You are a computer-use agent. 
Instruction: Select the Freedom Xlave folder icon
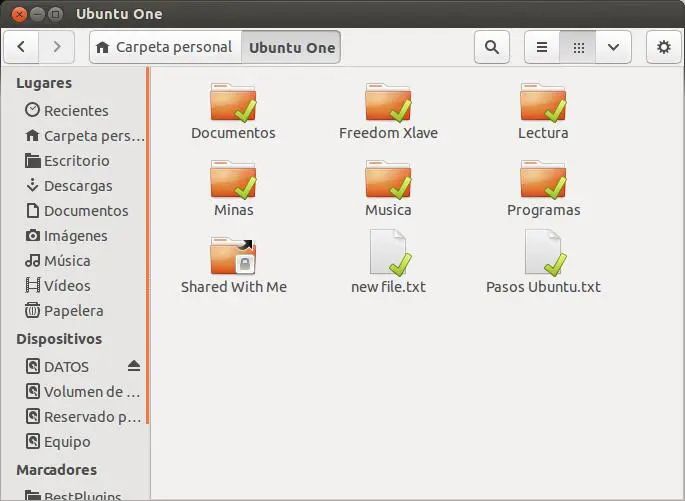coord(388,103)
